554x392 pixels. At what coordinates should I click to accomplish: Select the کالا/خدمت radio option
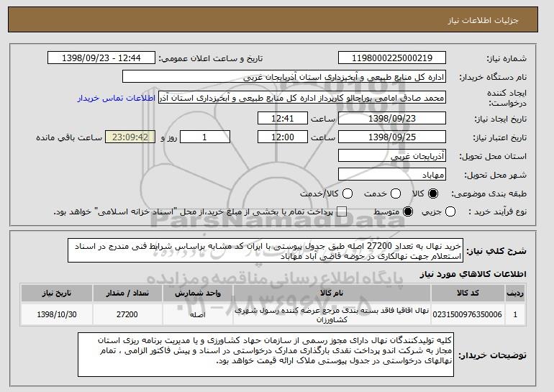(x=348, y=193)
